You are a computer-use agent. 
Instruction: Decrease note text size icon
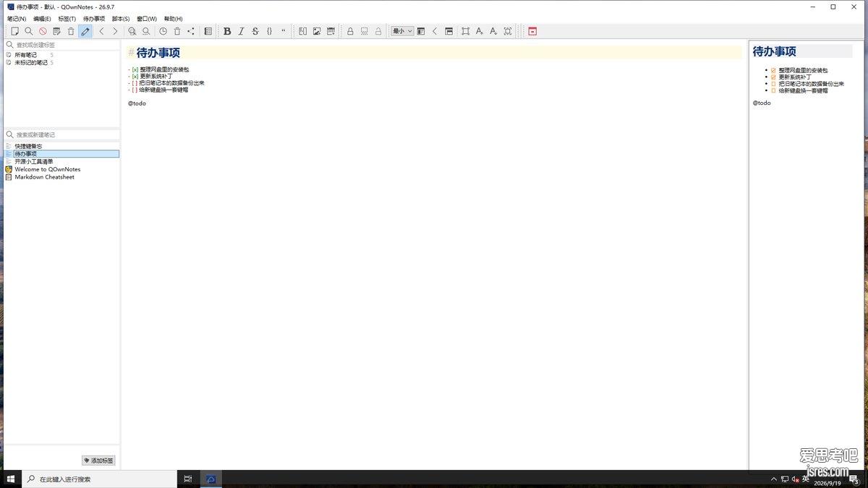pyautogui.click(x=493, y=31)
